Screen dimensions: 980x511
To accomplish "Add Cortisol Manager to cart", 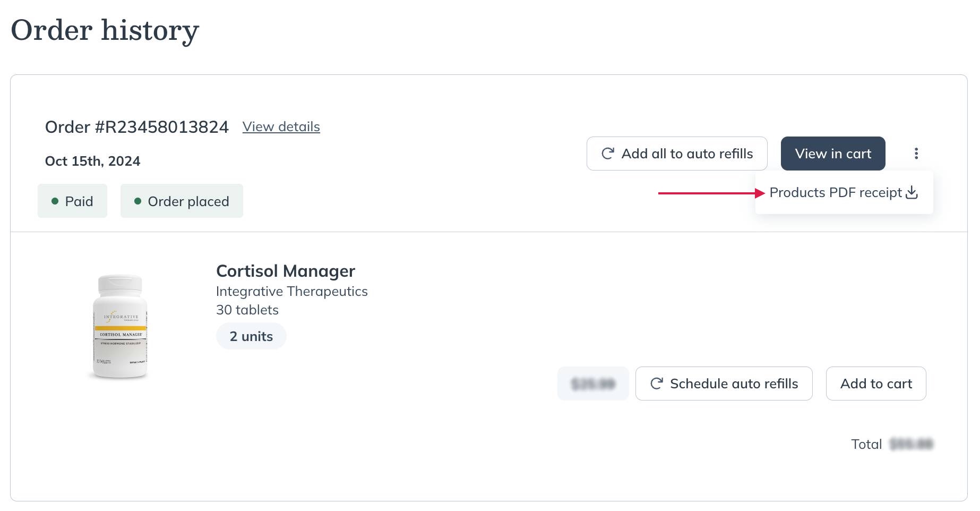I will (x=875, y=384).
